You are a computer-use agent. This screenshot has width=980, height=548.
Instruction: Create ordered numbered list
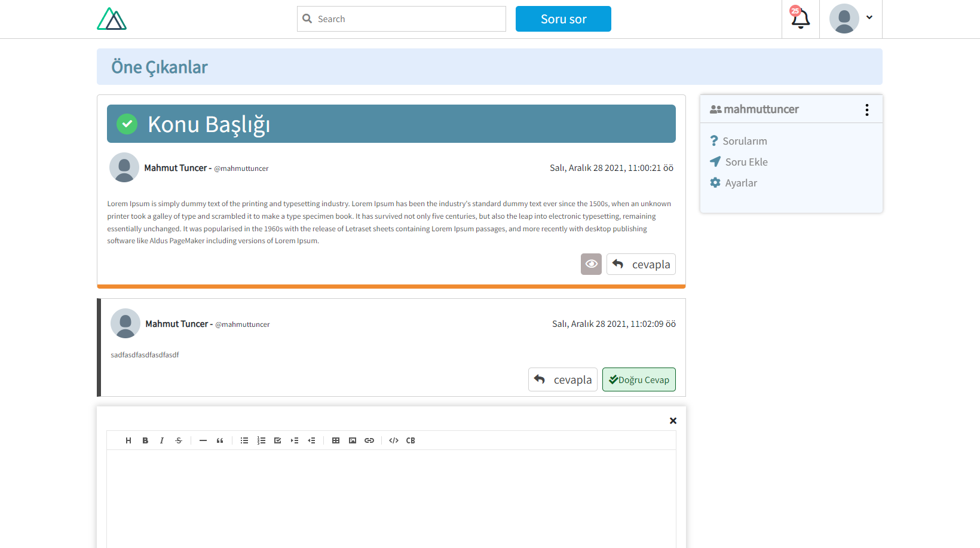[x=261, y=440]
